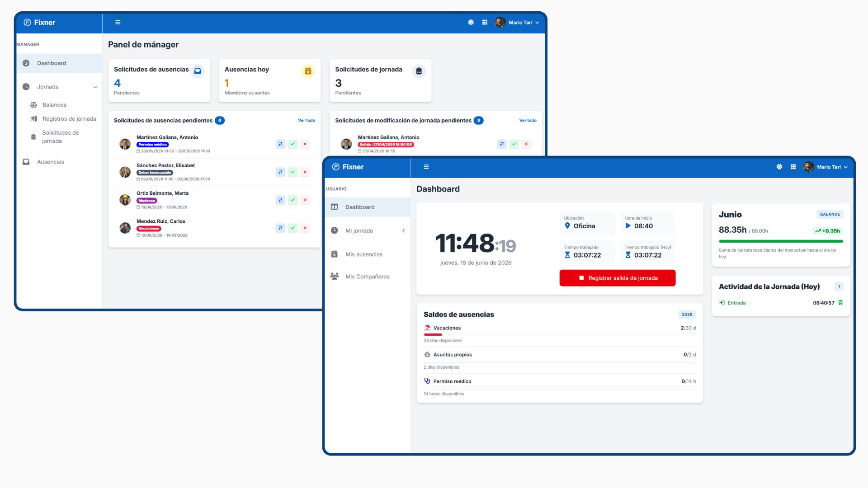Image resolution: width=868 pixels, height=488 pixels.
Task: Open settings gear in Usuario Dashboard header
Action: pyautogui.click(x=779, y=167)
